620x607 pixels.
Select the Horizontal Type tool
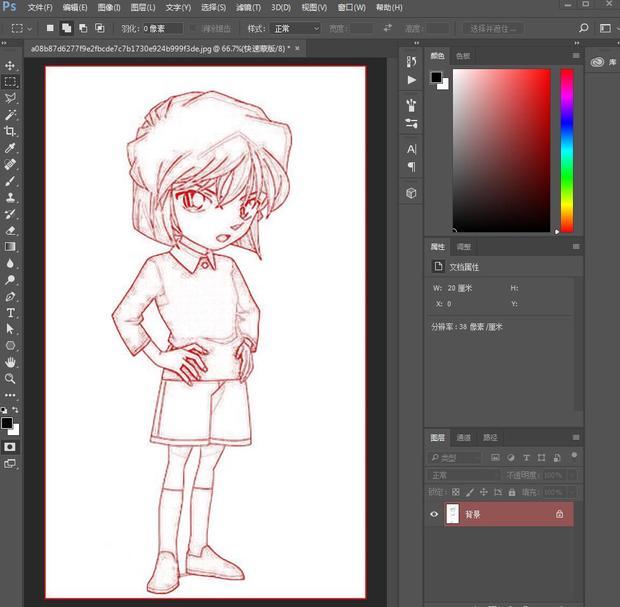[x=10, y=313]
